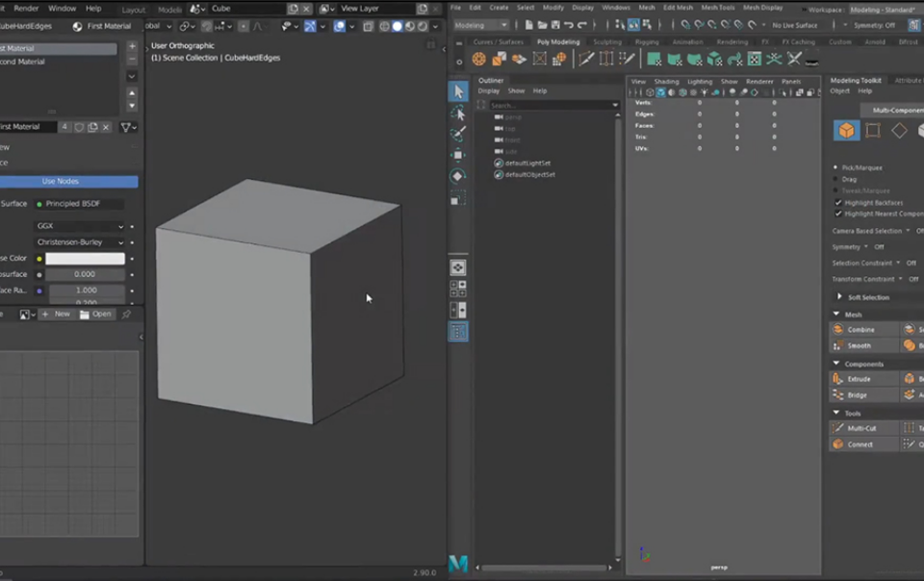This screenshot has height=581, width=924.
Task: Click the white Base Color swatch
Action: coord(86,259)
